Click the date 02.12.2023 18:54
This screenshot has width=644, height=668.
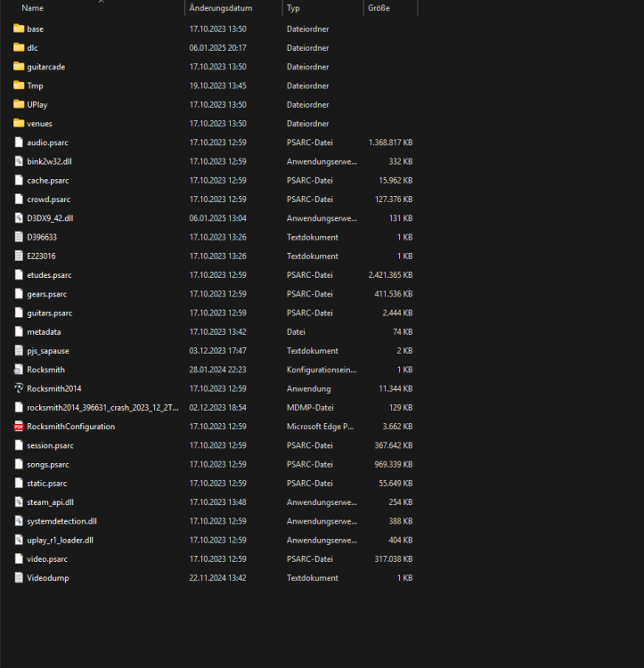coord(217,407)
